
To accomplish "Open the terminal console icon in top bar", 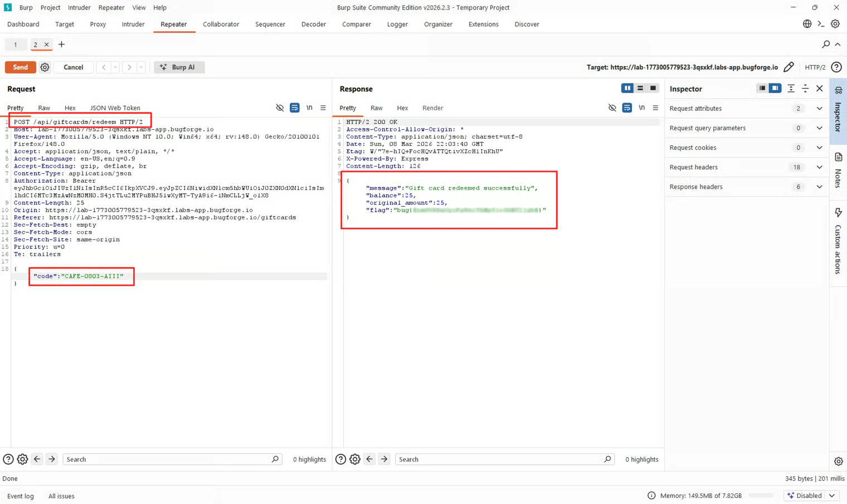I will pos(821,24).
